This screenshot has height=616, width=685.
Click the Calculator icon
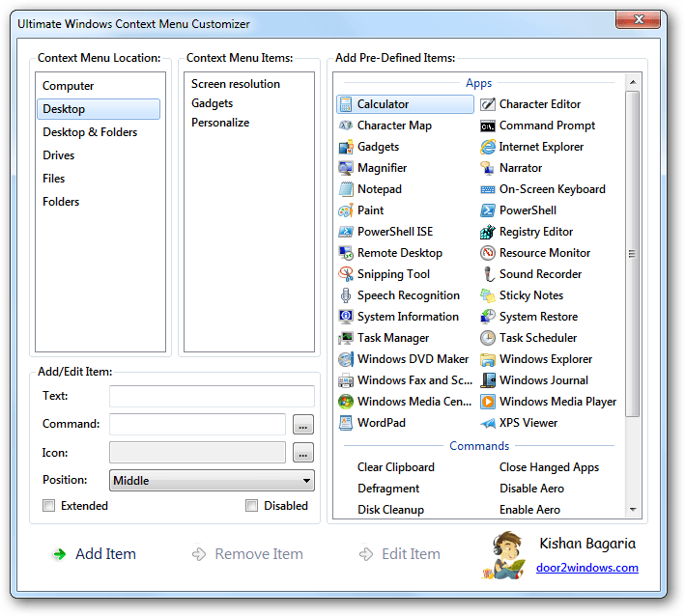pyautogui.click(x=346, y=104)
